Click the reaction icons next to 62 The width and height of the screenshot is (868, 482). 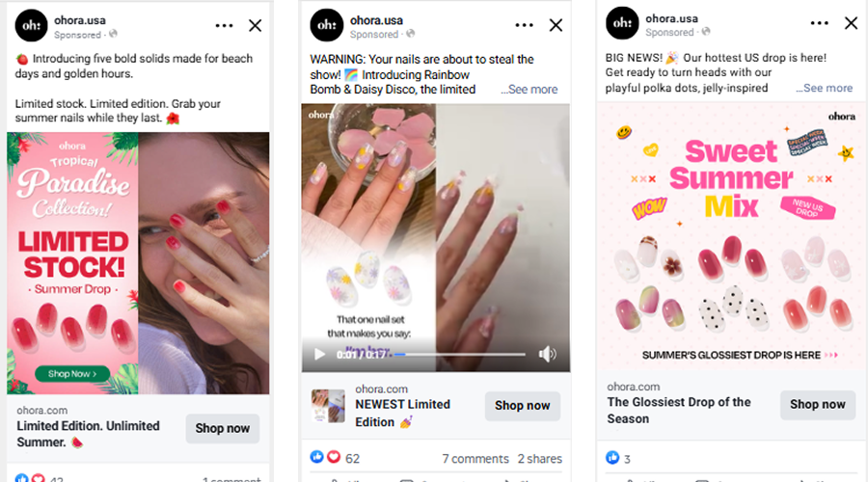[326, 457]
